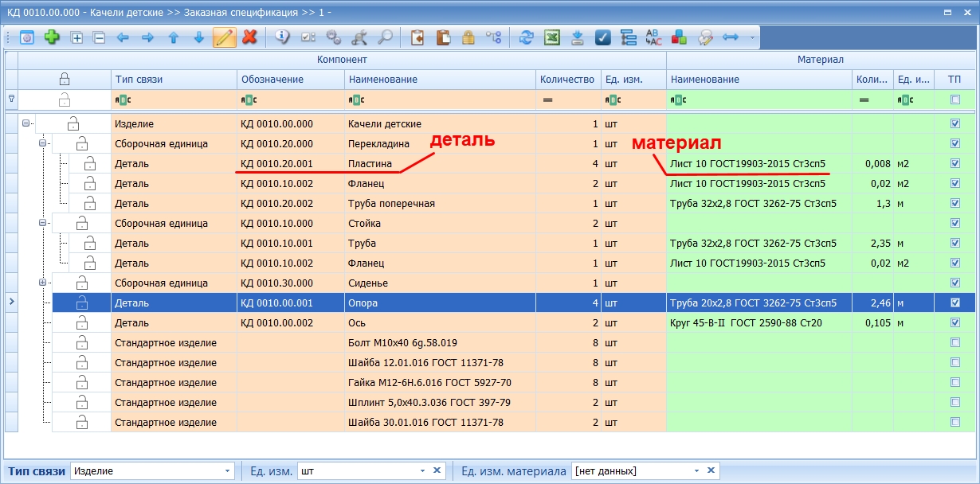
Task: Collapse all nodes with the minus-box icon
Action: click(x=100, y=37)
